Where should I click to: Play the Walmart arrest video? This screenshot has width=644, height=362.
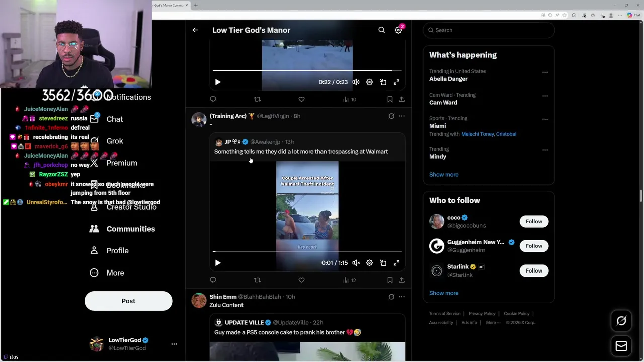218,263
